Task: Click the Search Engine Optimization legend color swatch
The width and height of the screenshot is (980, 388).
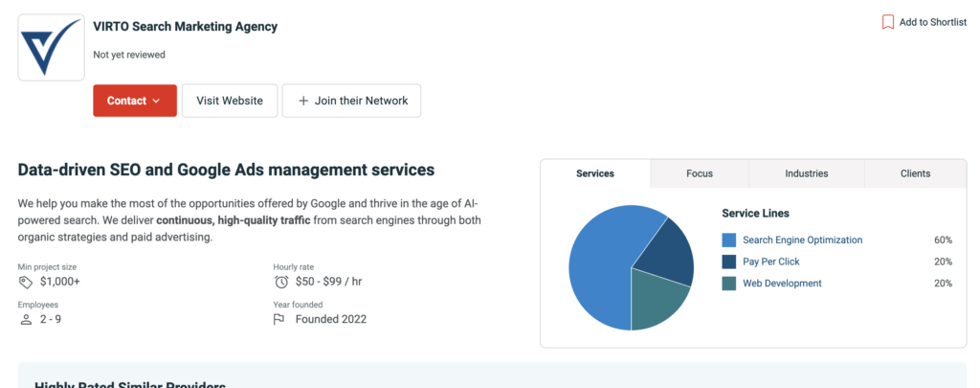Action: coord(729,240)
